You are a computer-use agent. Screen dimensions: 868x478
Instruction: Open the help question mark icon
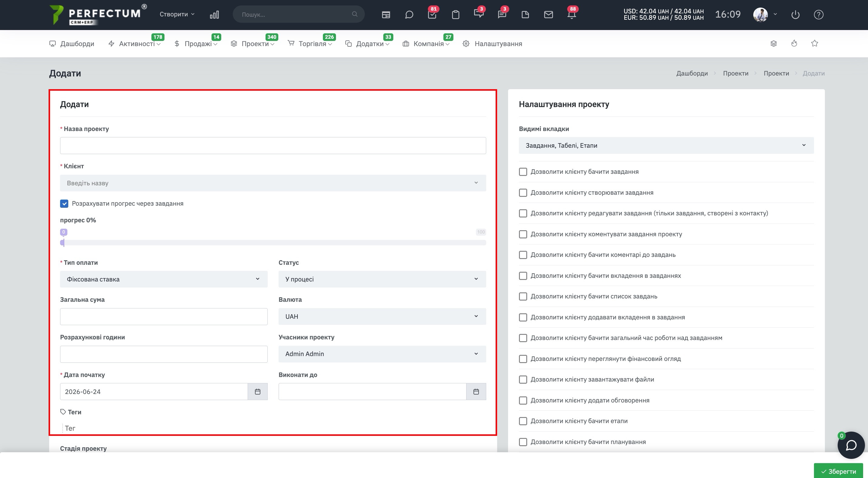[819, 15]
